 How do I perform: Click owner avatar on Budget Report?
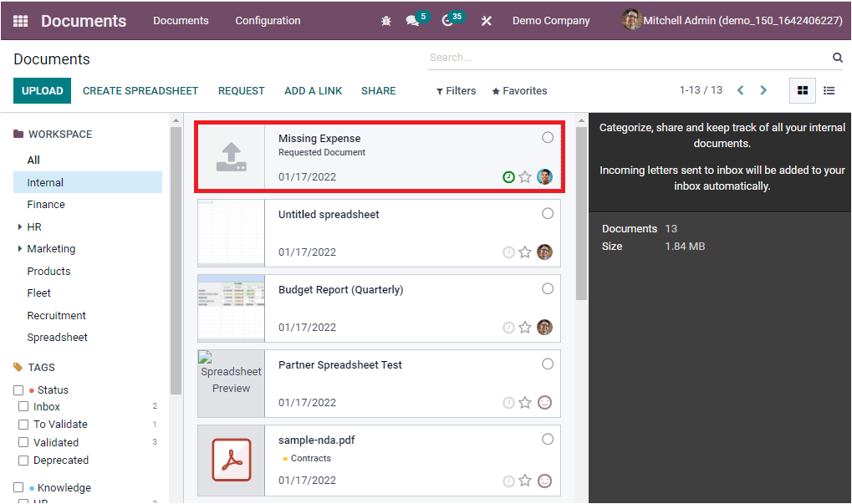point(544,327)
